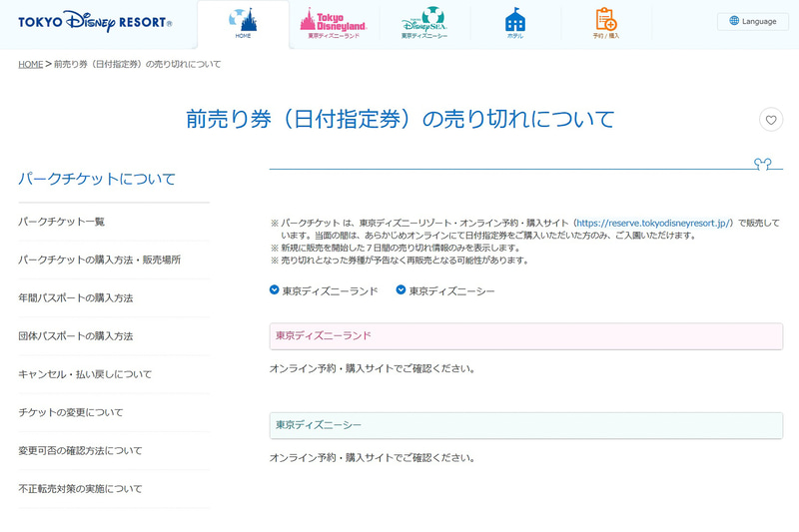Click the breadcrumb text 前売り券（日付指定券）の売り切れについて
The width and height of the screenshot is (799, 532).
[138, 64]
